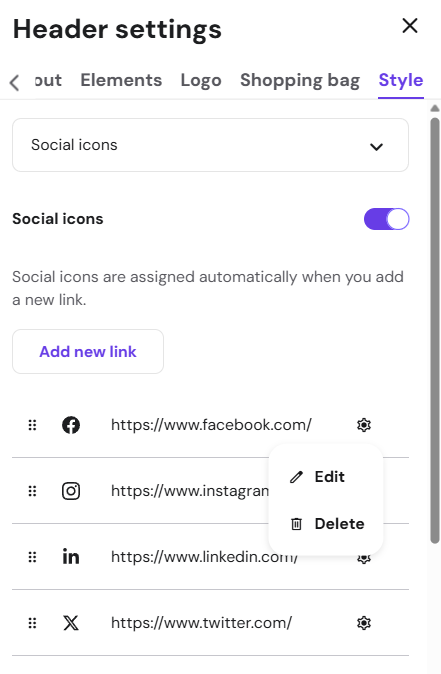
Task: Click the left chevron to show previous tabs
Action: pyautogui.click(x=15, y=82)
